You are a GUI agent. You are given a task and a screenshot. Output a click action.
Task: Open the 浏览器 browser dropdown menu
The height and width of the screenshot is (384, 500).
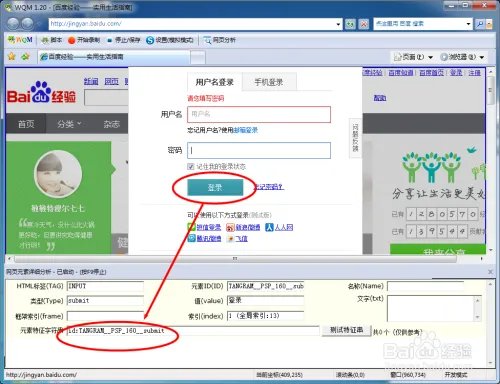pos(462,57)
